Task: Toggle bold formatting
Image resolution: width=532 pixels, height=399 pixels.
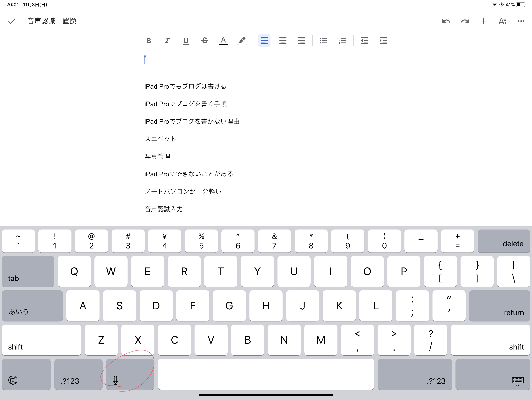Action: [x=148, y=41]
